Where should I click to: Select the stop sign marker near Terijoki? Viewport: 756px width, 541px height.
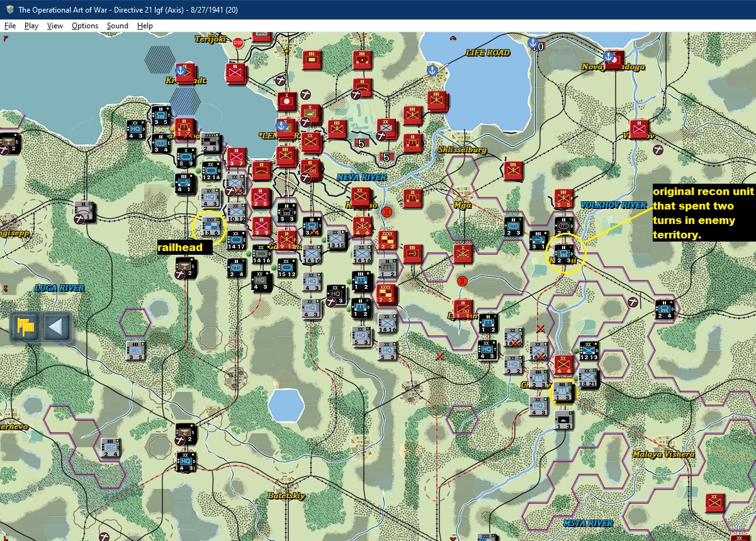coord(237,43)
